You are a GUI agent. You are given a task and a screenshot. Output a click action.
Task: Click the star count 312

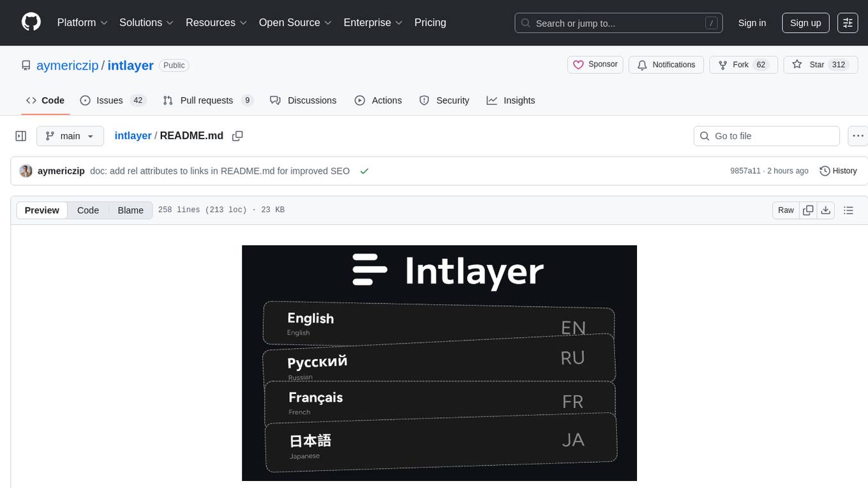click(x=838, y=65)
